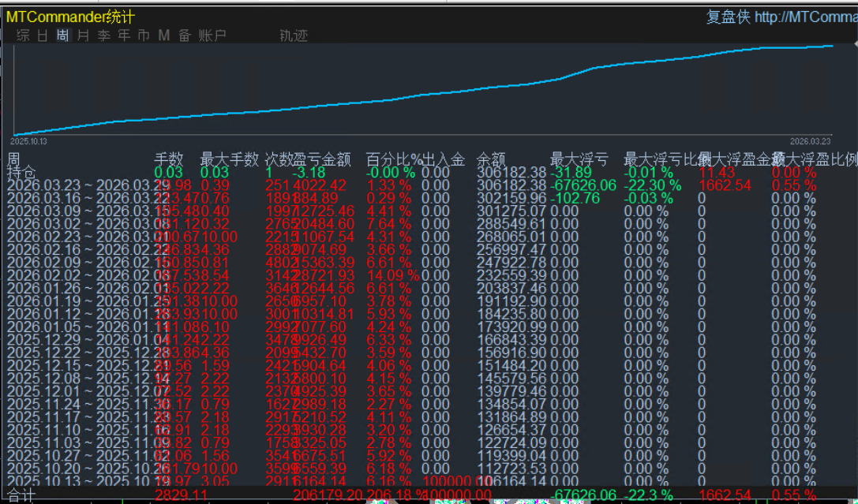Click the balance value 112723.53
Viewport: 858px width, 504px height.
pyautogui.click(x=511, y=469)
